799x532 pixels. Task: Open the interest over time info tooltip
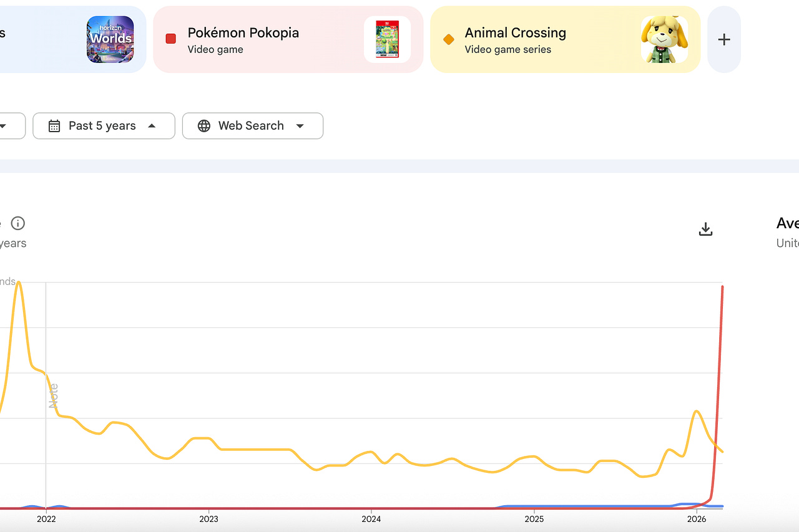(18, 223)
